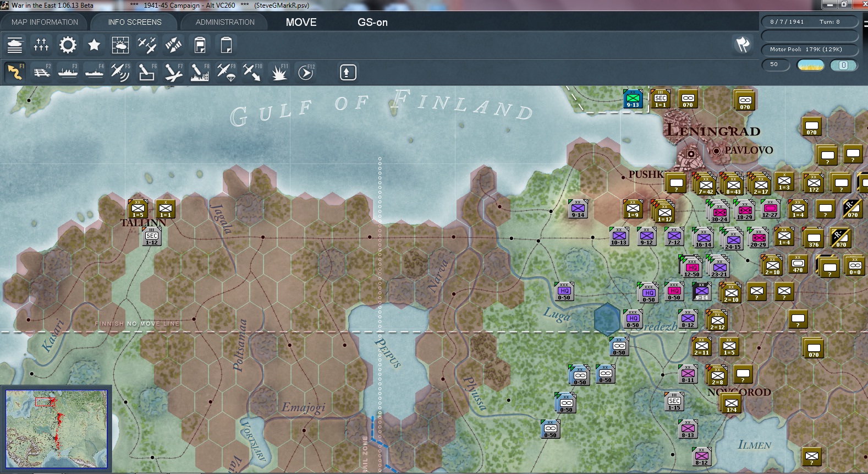Click the Motor Pool 179K readout
868x474 pixels.
(x=809, y=50)
